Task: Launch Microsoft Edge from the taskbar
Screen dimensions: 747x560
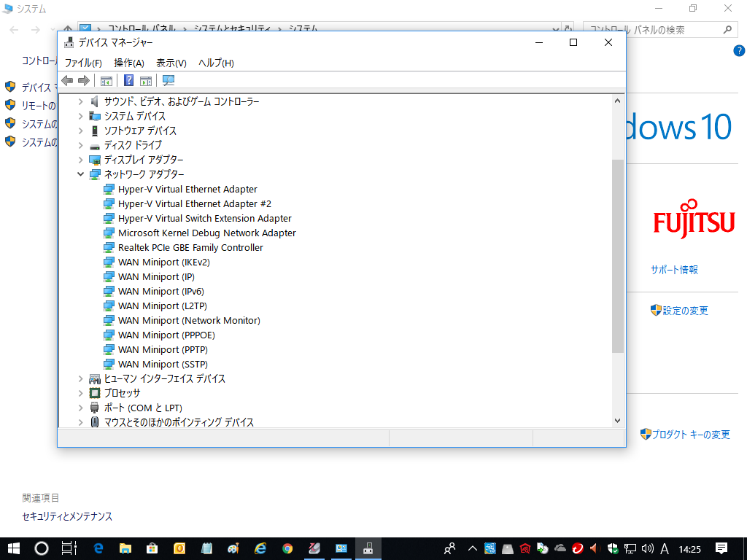Action: [x=98, y=548]
